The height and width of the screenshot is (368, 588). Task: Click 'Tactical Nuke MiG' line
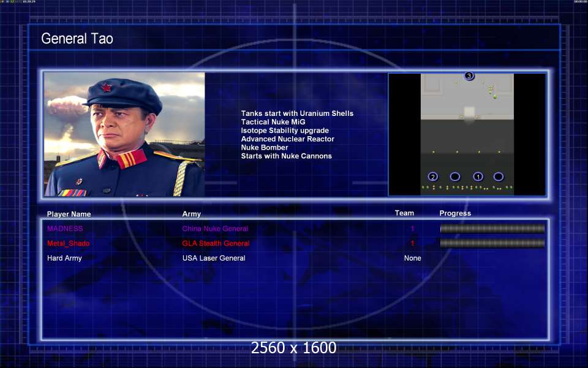273,122
